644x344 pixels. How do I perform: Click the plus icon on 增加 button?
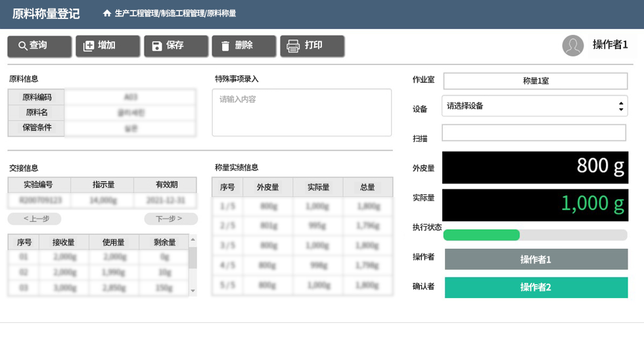(x=89, y=46)
